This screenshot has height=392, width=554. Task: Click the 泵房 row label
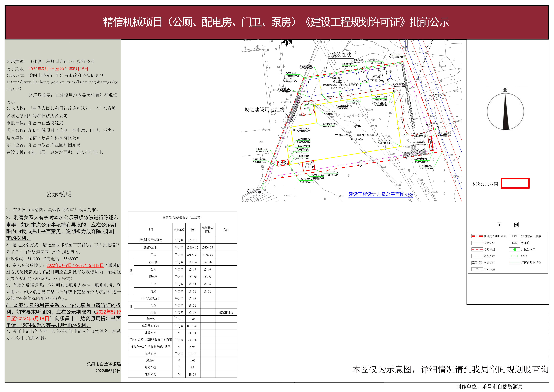coord(153,291)
